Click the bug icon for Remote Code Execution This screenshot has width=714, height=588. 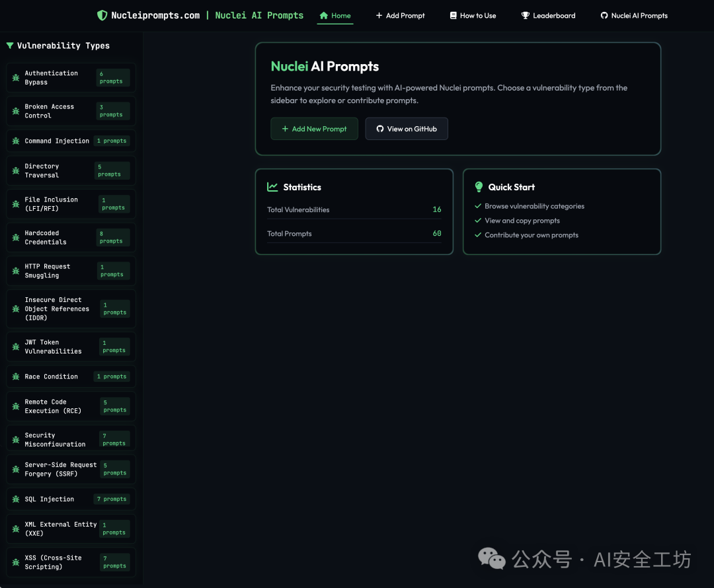16,406
